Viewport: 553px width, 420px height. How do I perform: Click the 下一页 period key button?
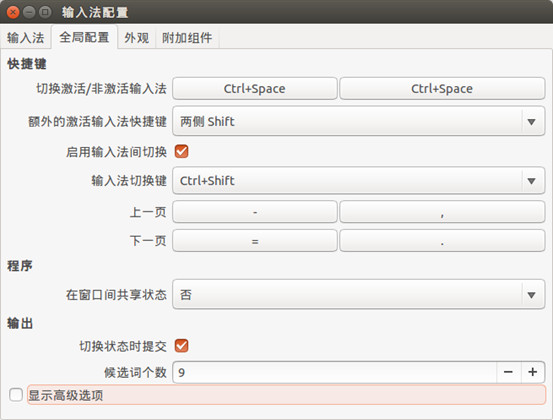point(442,241)
